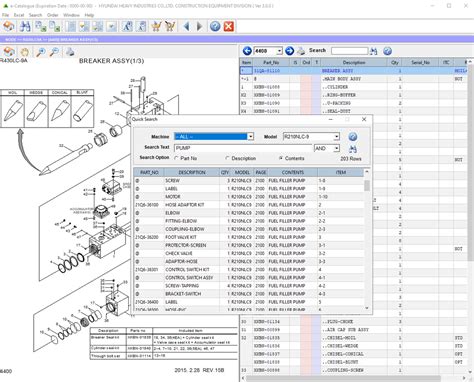Screen dimensions: 474x382
Task: Click the home icon above the drawing
Action: coord(9,52)
